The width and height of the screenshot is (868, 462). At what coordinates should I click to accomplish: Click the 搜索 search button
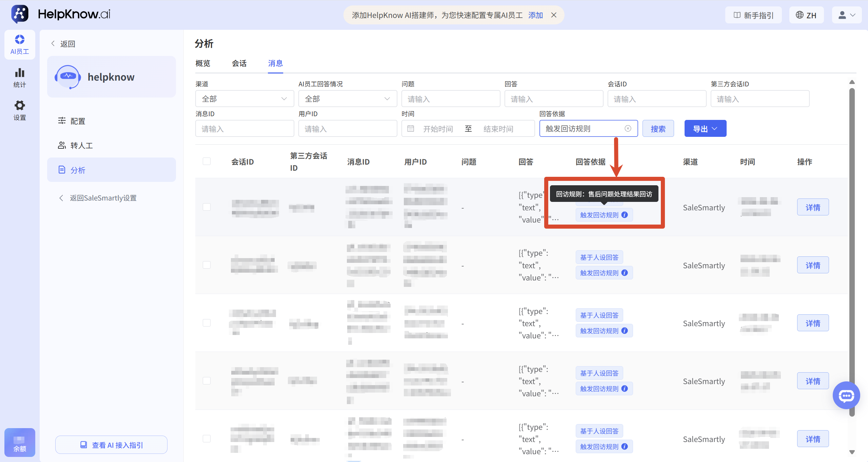coord(658,129)
